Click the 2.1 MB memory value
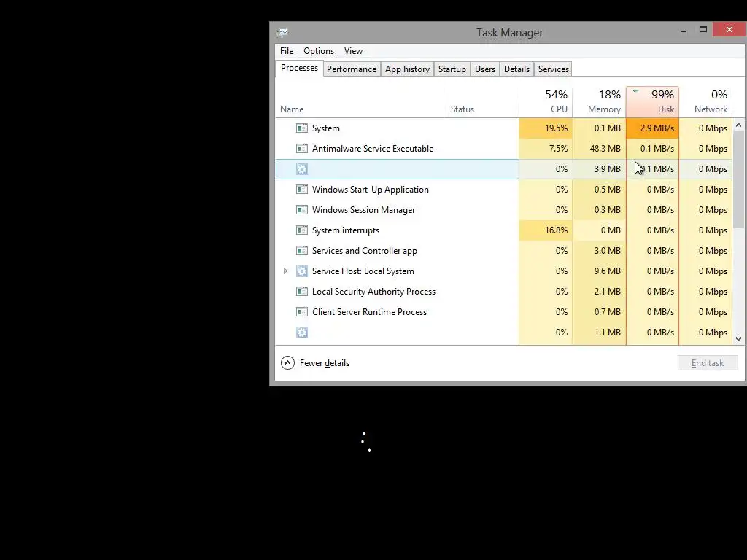 tap(608, 292)
